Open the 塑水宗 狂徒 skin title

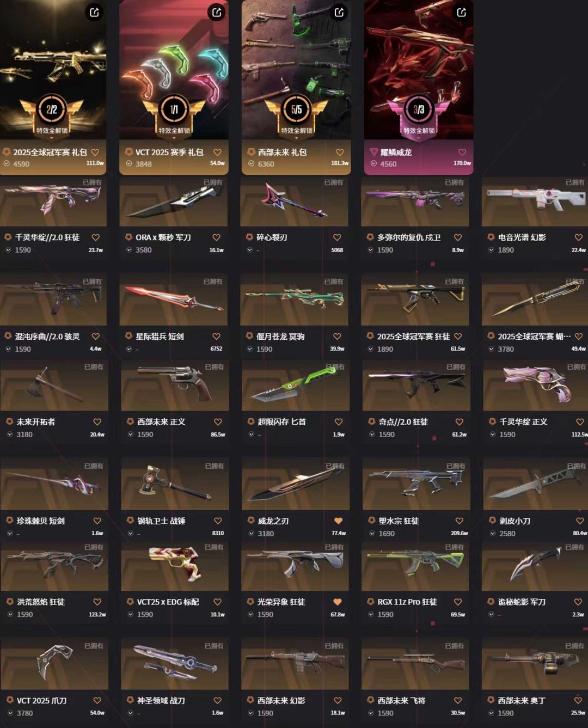coord(399,521)
